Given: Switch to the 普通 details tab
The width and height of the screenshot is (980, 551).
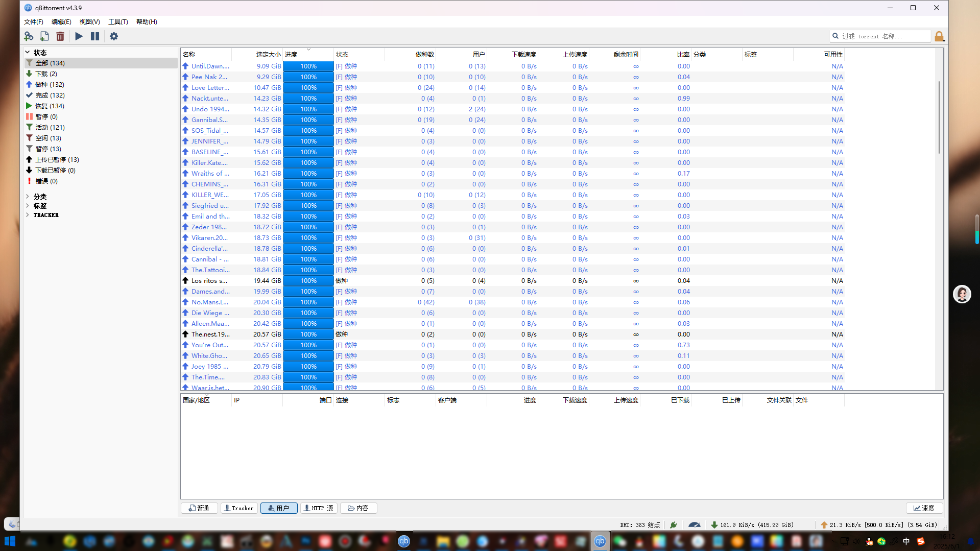Looking at the screenshot, I should click(x=199, y=508).
